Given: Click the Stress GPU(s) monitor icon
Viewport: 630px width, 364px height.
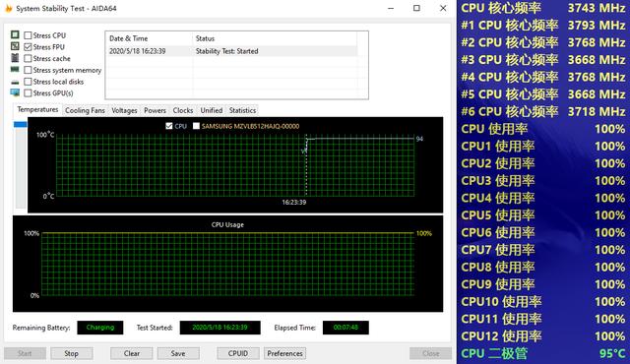Looking at the screenshot, I should pyautogui.click(x=15, y=93).
